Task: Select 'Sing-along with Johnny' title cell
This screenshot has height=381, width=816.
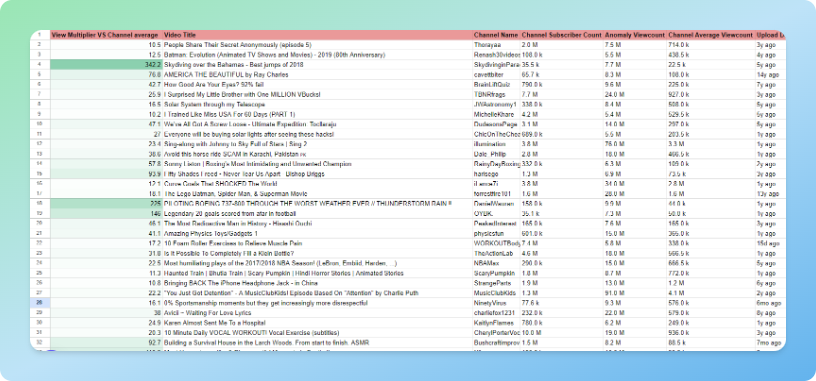Action: (x=317, y=144)
